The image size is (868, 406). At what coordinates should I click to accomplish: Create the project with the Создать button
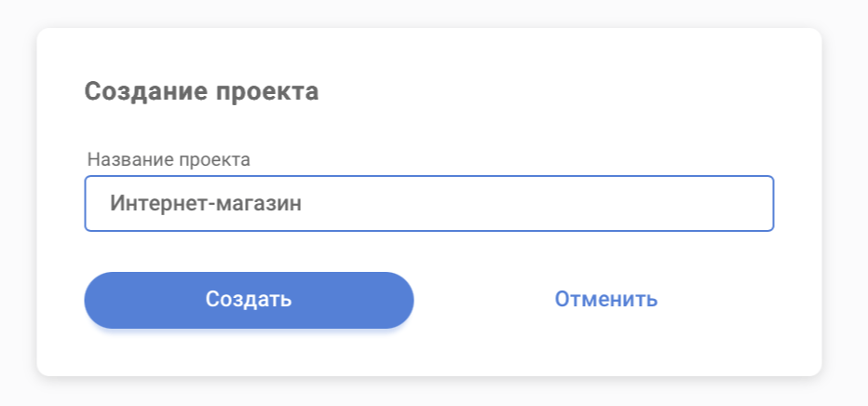[249, 300]
